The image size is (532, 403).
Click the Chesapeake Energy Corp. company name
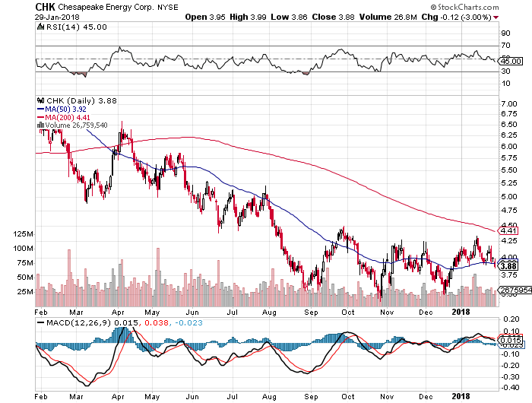click(x=106, y=7)
